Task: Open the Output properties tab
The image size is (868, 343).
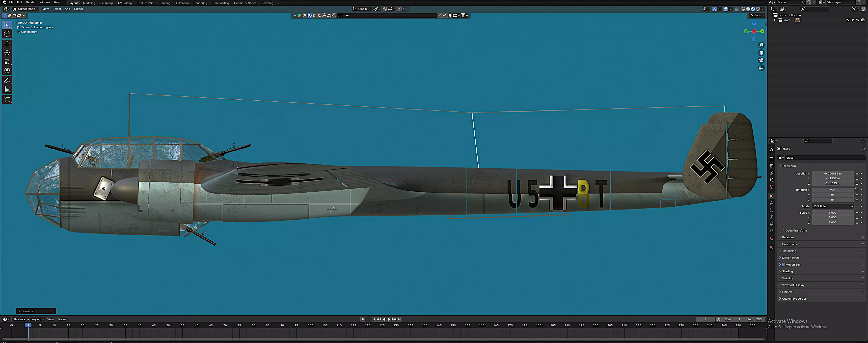Action: pos(771,166)
